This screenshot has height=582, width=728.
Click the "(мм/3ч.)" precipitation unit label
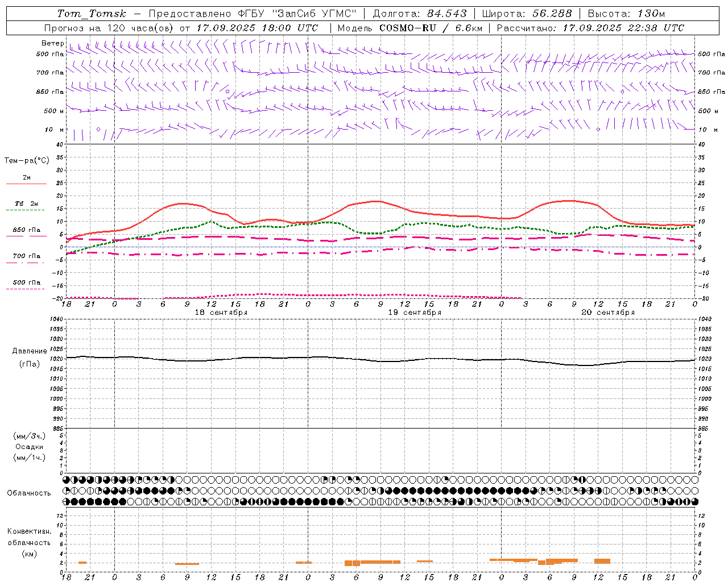coord(30,436)
